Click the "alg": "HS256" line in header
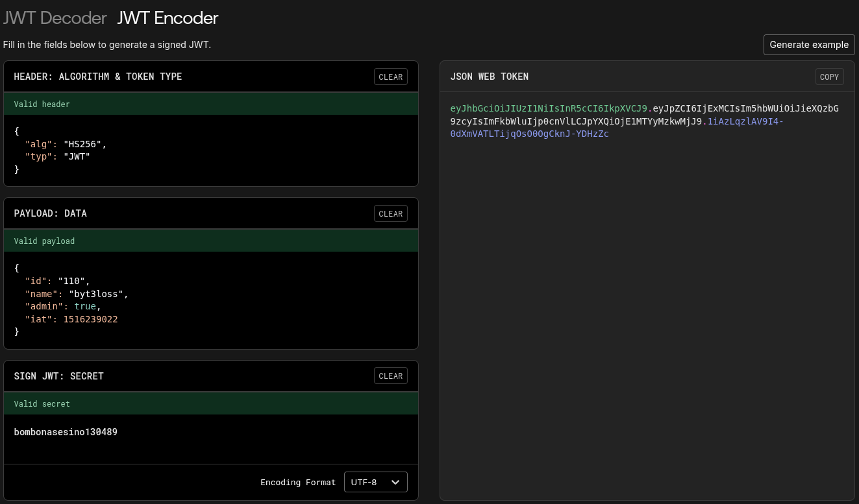Image resolution: width=859 pixels, height=504 pixels. (x=66, y=144)
